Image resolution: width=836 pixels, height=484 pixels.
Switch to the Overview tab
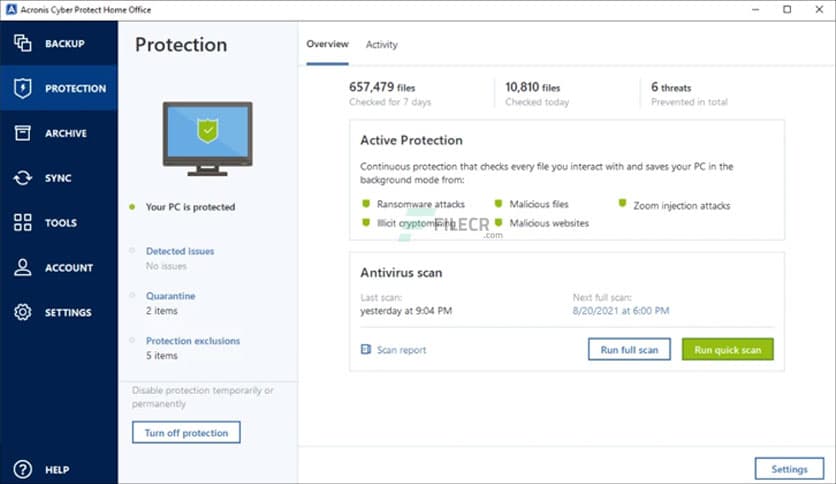tap(327, 44)
